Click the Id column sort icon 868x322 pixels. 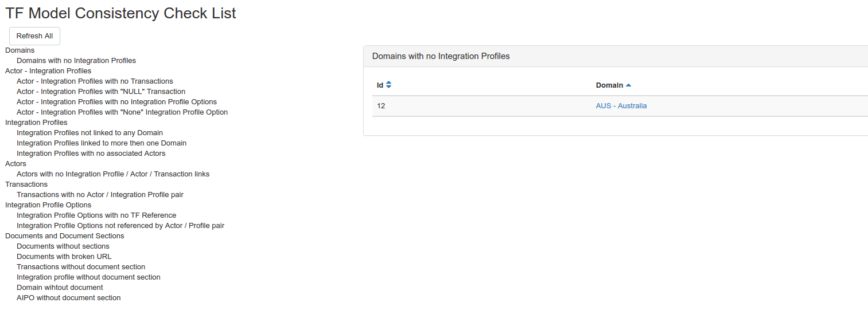tap(388, 85)
